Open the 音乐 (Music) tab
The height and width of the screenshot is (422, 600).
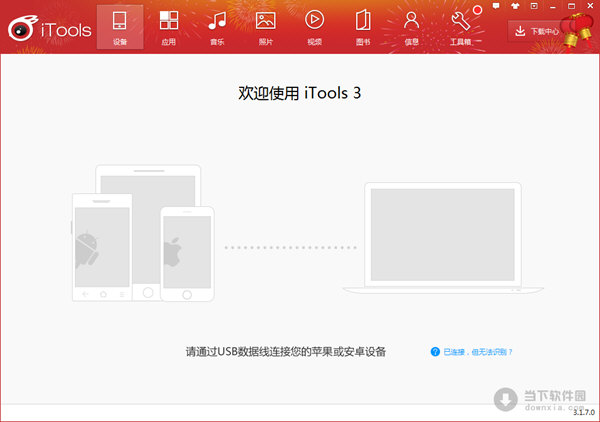217,27
